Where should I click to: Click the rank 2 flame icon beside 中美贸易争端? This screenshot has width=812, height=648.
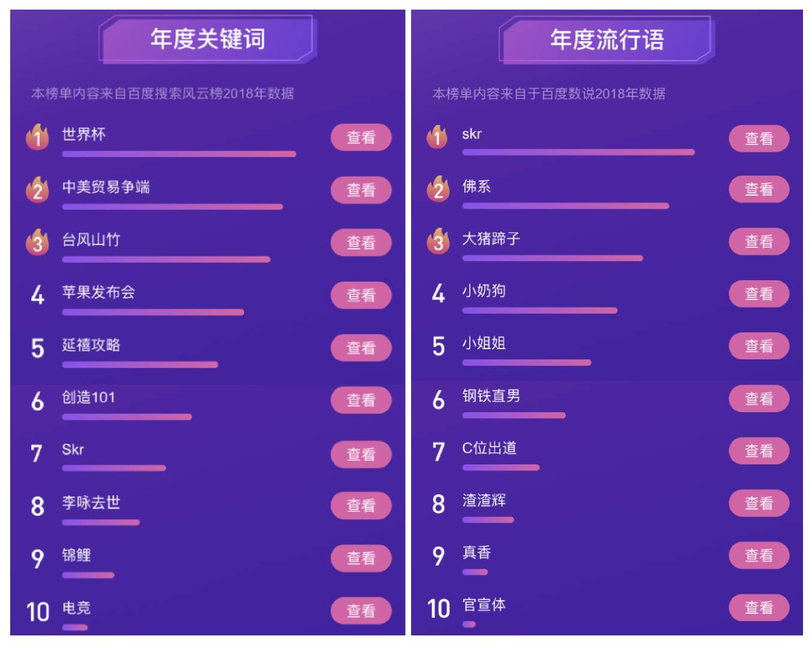pos(37,190)
